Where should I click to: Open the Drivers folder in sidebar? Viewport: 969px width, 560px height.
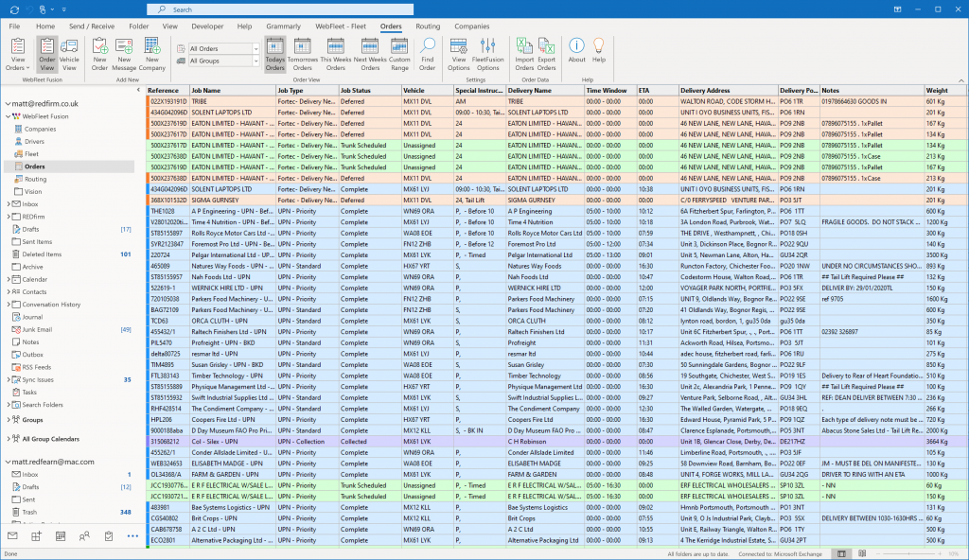pyautogui.click(x=35, y=141)
